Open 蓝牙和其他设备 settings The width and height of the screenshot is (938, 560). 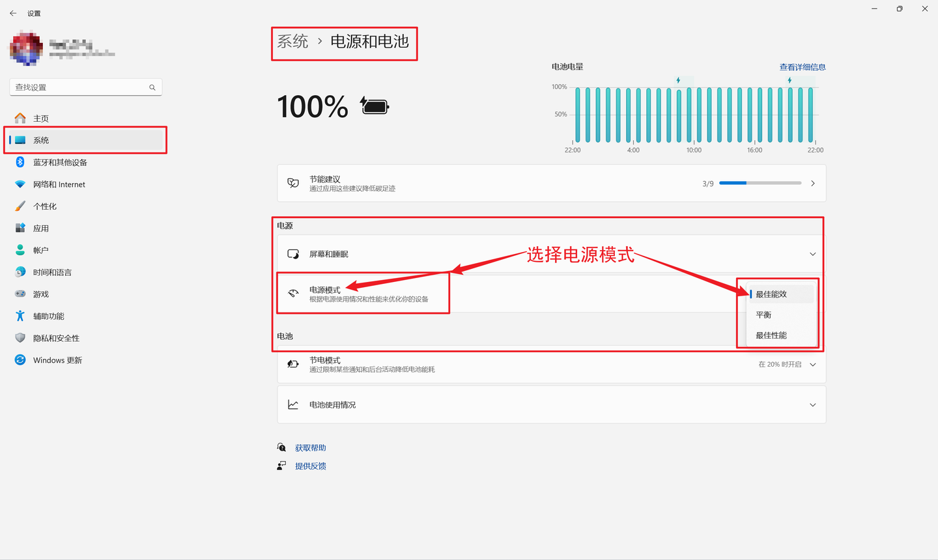pyautogui.click(x=85, y=163)
